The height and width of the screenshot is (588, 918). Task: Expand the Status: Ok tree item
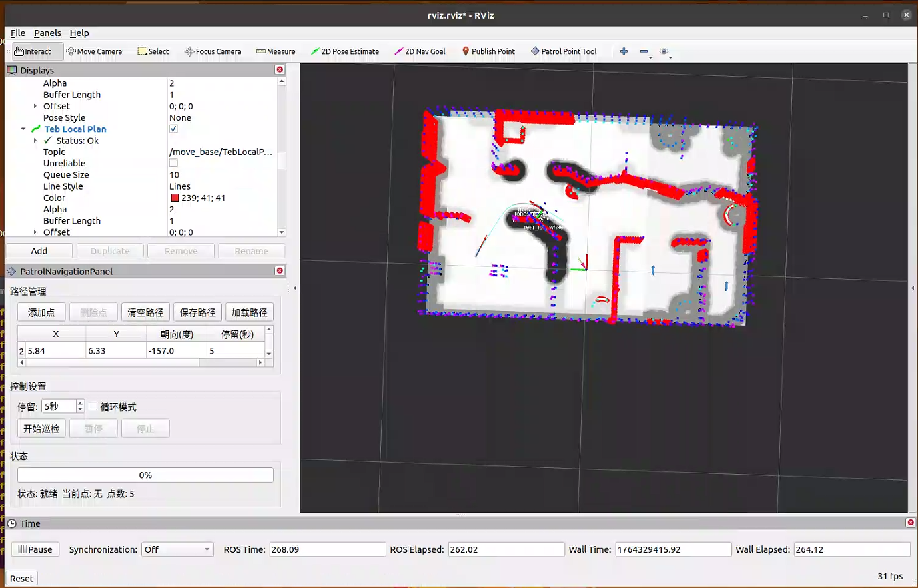click(35, 141)
